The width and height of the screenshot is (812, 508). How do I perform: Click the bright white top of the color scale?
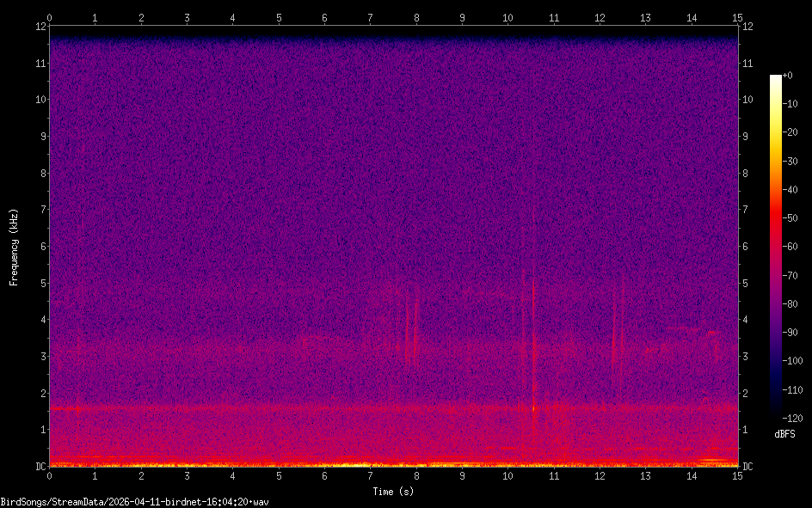tap(776, 78)
